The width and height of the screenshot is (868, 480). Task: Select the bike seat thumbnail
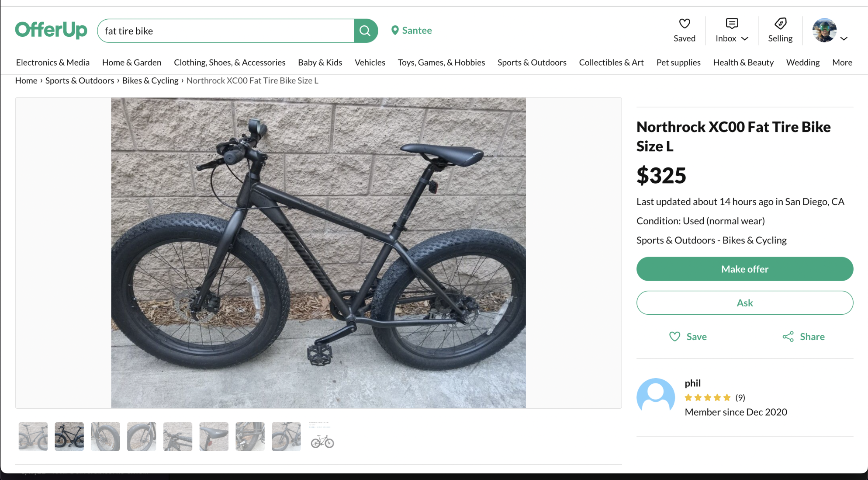[x=214, y=436]
